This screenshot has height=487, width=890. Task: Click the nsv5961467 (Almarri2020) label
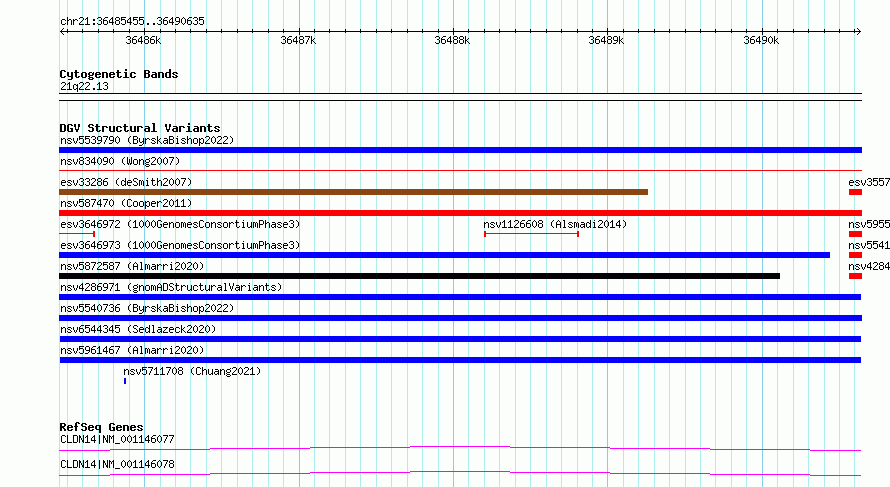(x=132, y=350)
